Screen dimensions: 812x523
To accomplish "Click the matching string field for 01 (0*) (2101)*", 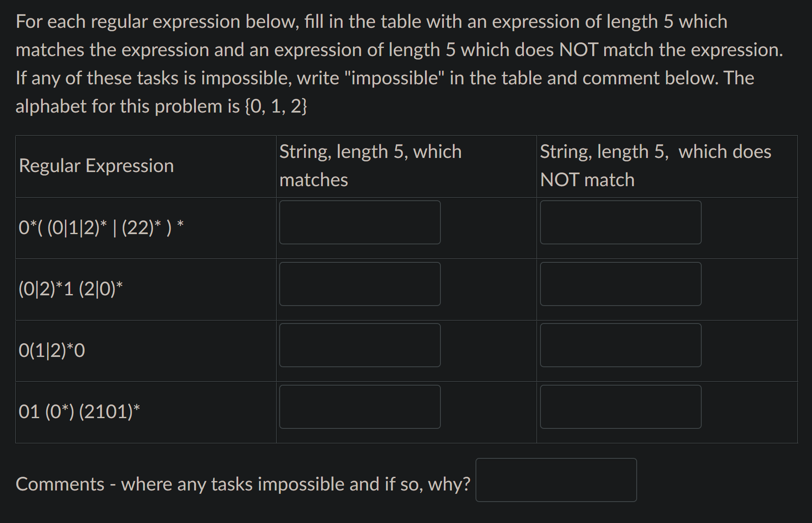I will click(x=360, y=406).
